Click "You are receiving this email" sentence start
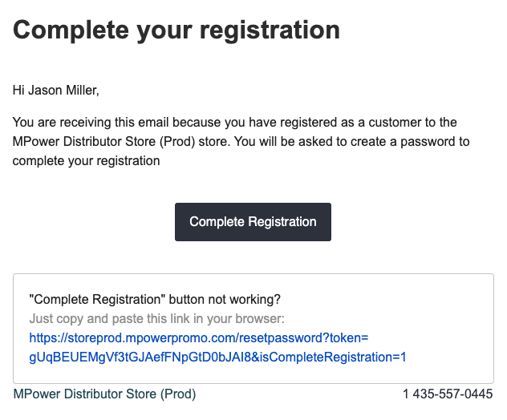The width and height of the screenshot is (507, 420). click(91, 123)
